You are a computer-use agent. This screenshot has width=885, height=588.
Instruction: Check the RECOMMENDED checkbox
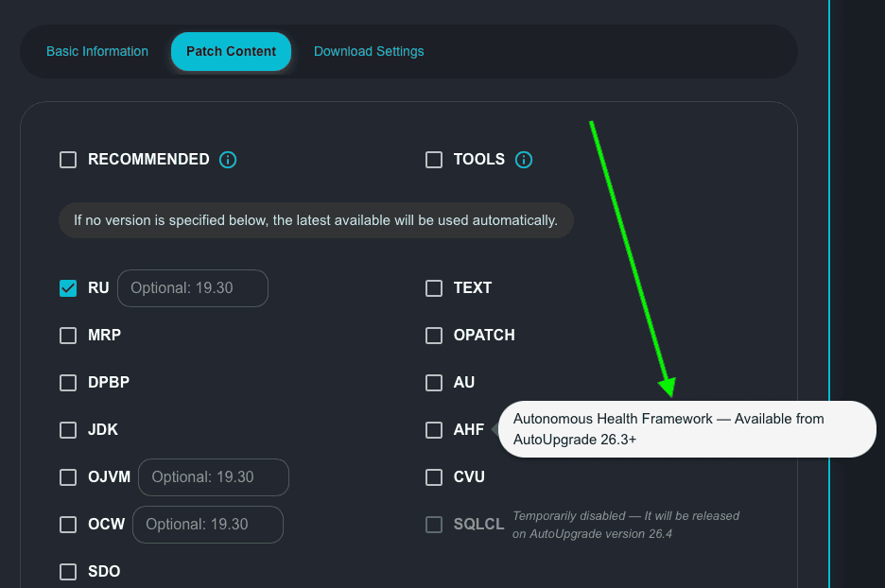coord(68,160)
